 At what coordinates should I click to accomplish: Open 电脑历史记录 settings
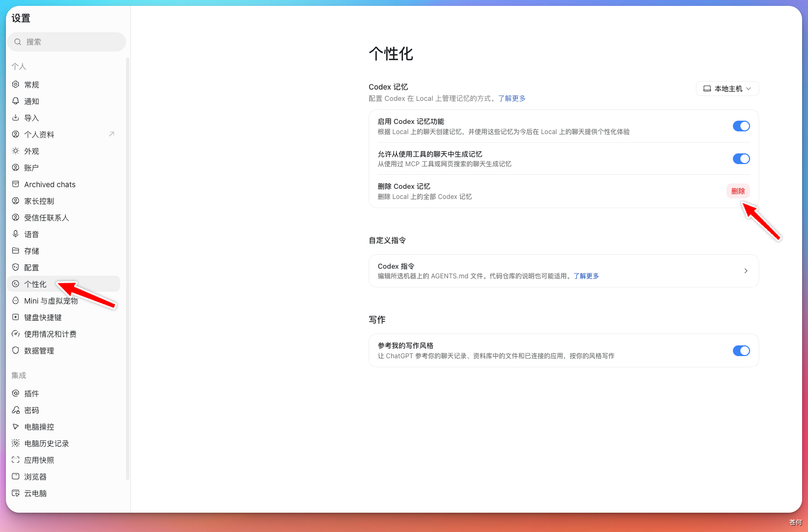click(64, 443)
